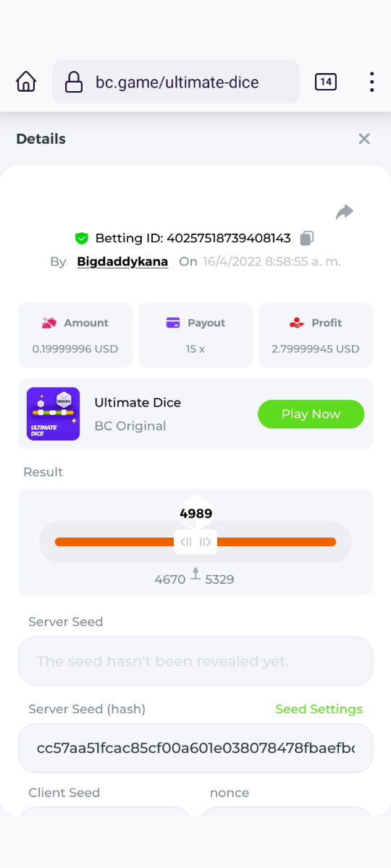391x868 pixels.
Task: Tap the green verified shield icon
Action: pos(81,238)
